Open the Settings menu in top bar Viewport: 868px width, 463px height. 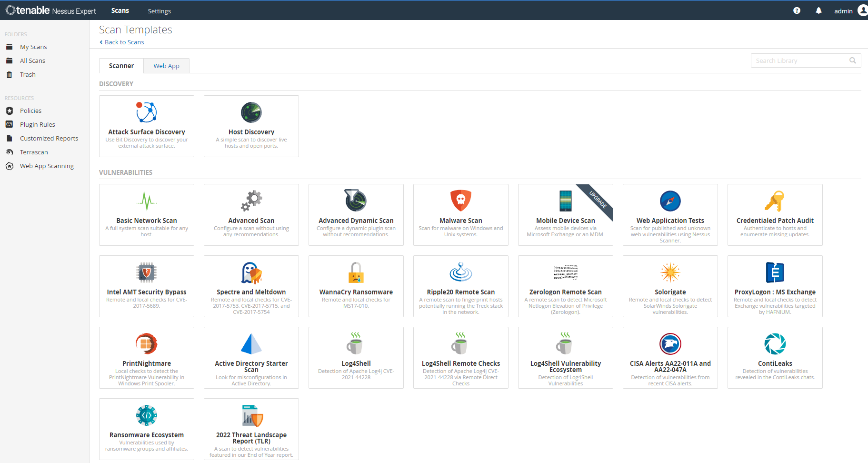pos(159,11)
